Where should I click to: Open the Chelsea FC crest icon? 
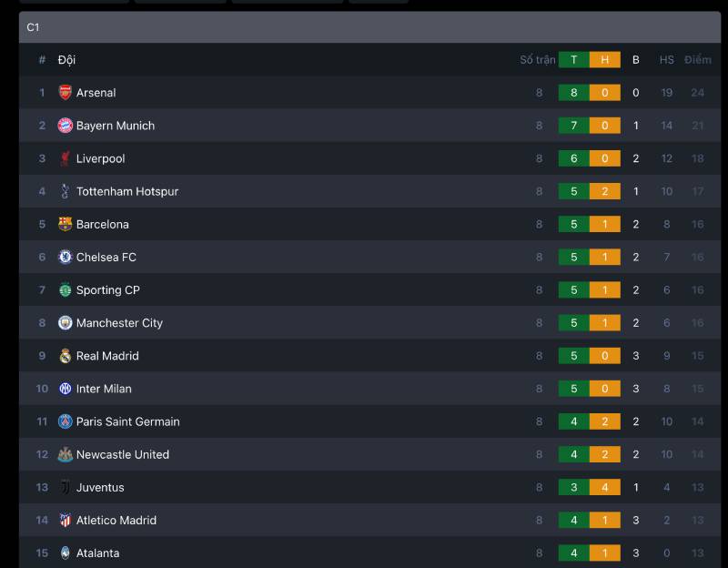[65, 257]
